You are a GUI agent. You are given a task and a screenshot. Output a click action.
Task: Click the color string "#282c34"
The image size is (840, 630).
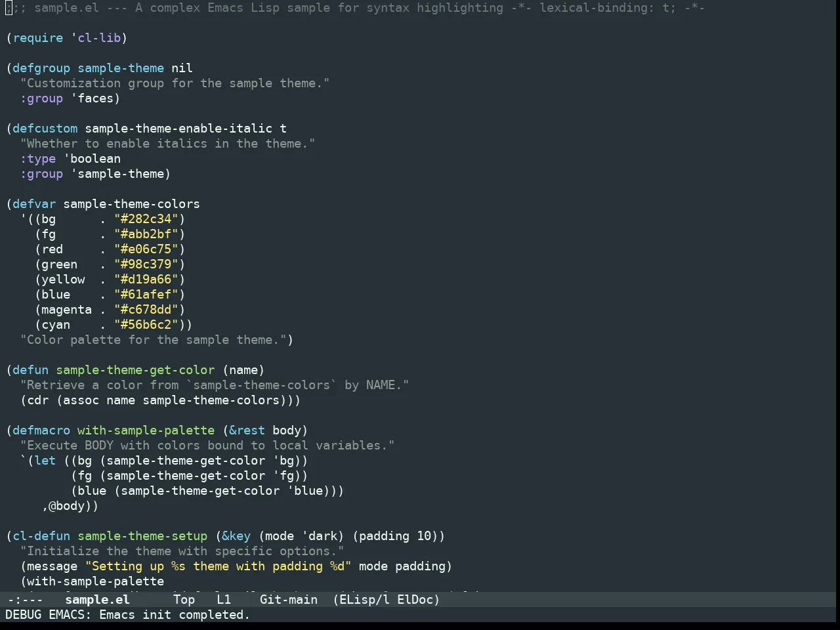pyautogui.click(x=146, y=219)
